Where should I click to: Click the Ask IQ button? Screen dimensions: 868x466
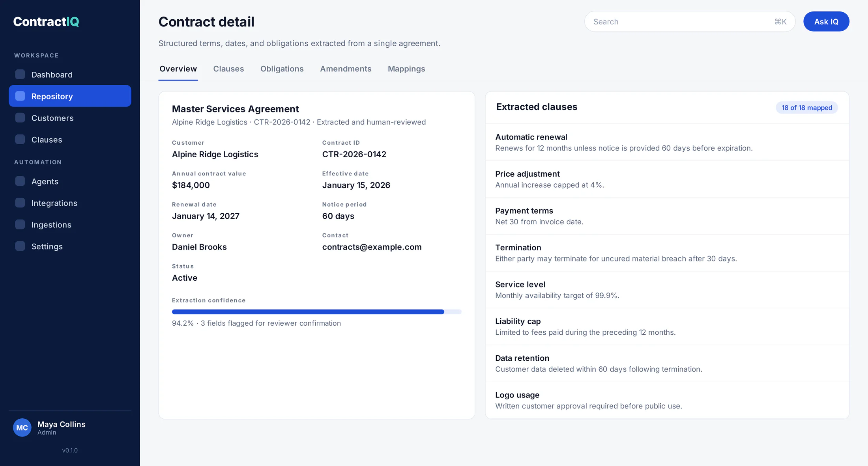[826, 22]
